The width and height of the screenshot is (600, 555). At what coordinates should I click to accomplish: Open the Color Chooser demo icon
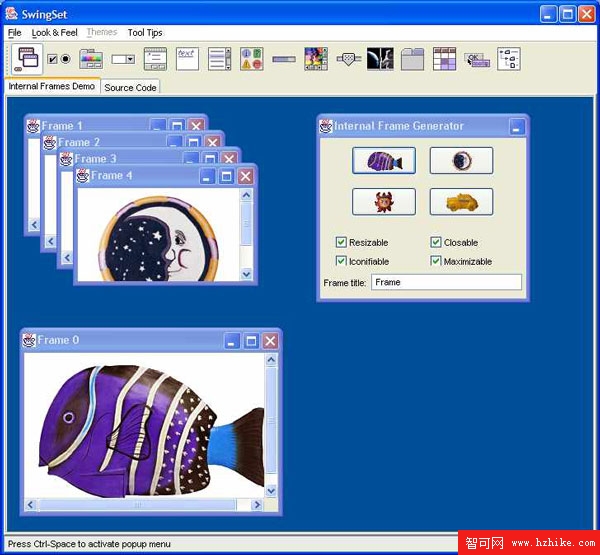(91, 59)
